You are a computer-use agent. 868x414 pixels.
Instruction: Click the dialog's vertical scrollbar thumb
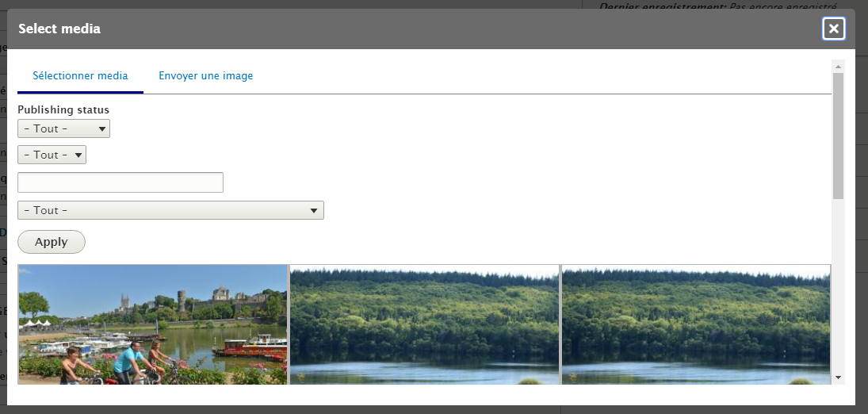pos(838,136)
